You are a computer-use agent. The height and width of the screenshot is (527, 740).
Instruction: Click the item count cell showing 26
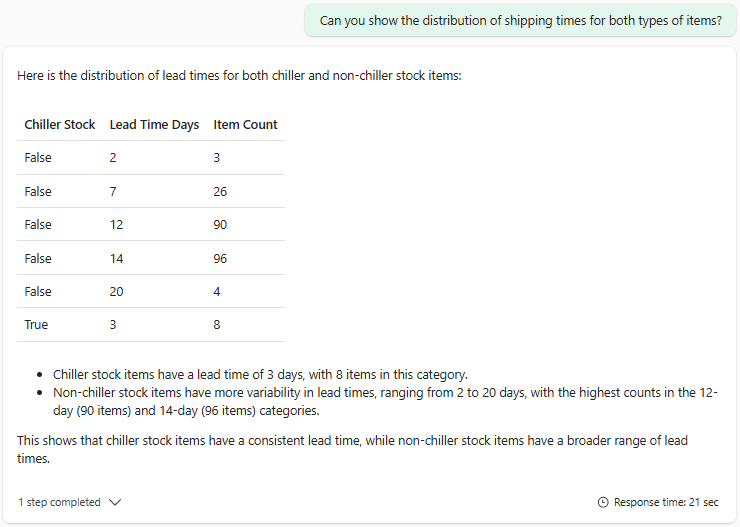[220, 191]
